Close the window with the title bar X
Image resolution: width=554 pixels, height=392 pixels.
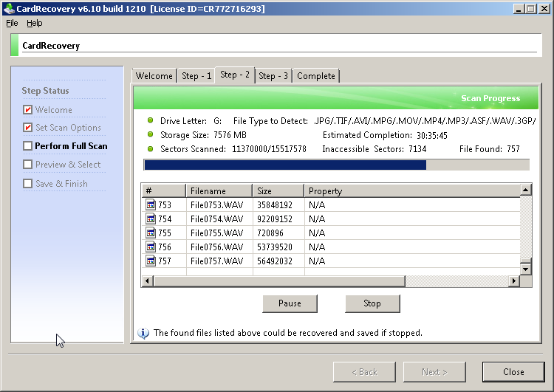(x=544, y=9)
